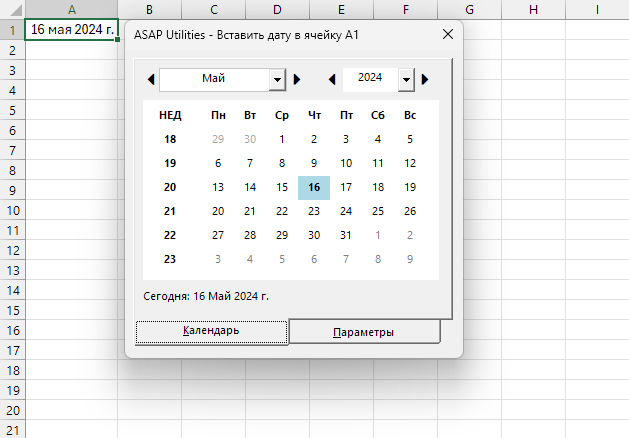Choose greyed June 1 on Saturday
This screenshot has height=438, width=629.
378,235
